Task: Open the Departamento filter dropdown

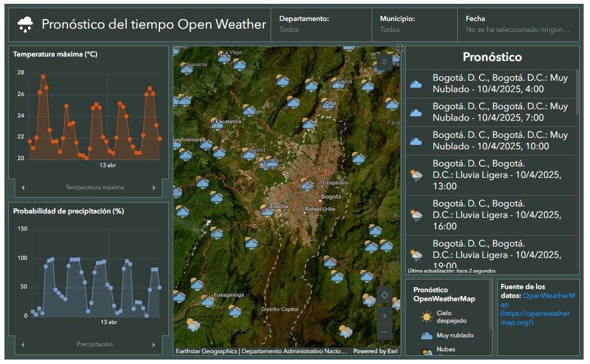Action: point(321,25)
